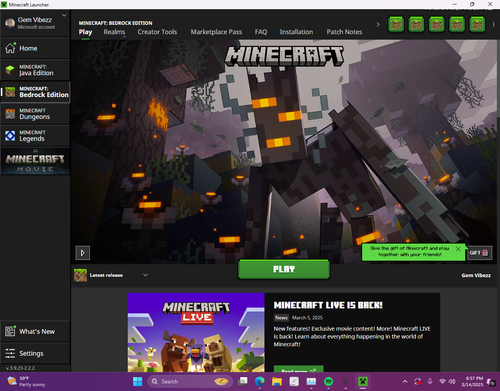The height and width of the screenshot is (391, 500).
Task: Open the Minecraft Live Is Back headline
Action: (328, 305)
